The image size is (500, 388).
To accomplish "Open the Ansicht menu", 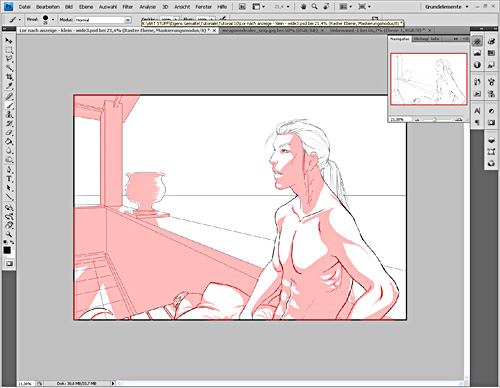I will 182,7.
